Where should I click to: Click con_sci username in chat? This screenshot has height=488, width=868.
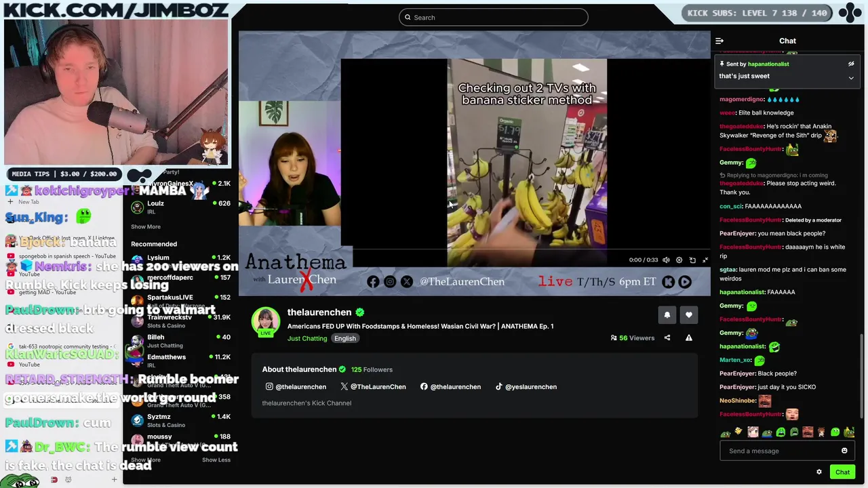(731, 206)
